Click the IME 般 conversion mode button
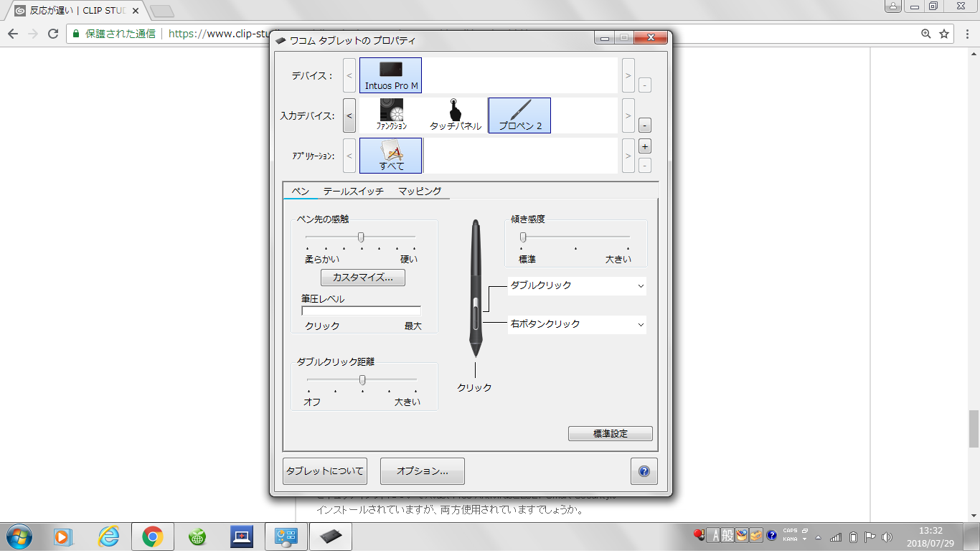Image resolution: width=980 pixels, height=553 pixels. pyautogui.click(x=727, y=535)
